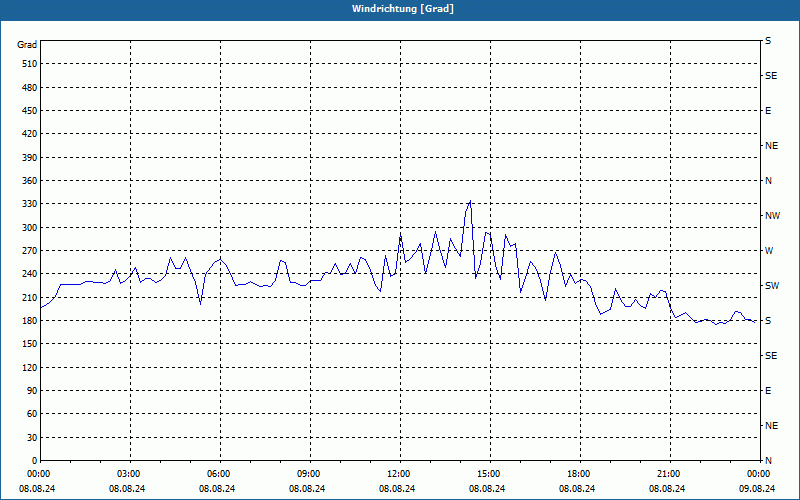
Task: Click the 21:00 time axis label
Action: pyautogui.click(x=667, y=474)
